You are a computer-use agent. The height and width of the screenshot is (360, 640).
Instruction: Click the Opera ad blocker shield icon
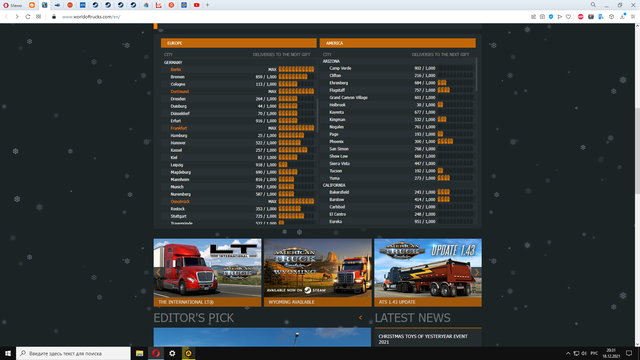pyautogui.click(x=551, y=17)
